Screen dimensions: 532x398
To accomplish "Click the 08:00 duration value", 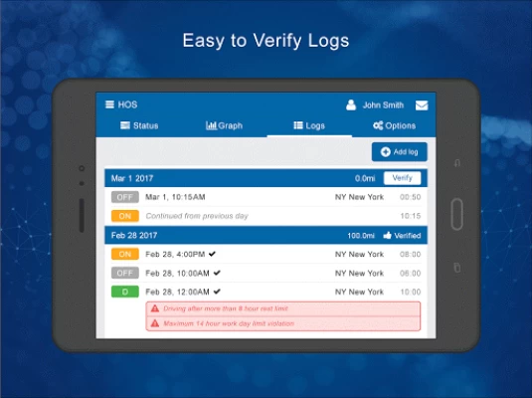I will point(411,255).
